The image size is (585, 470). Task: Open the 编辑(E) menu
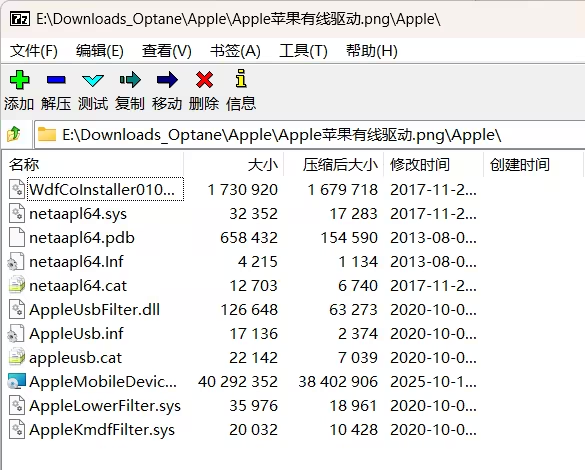pos(100,51)
